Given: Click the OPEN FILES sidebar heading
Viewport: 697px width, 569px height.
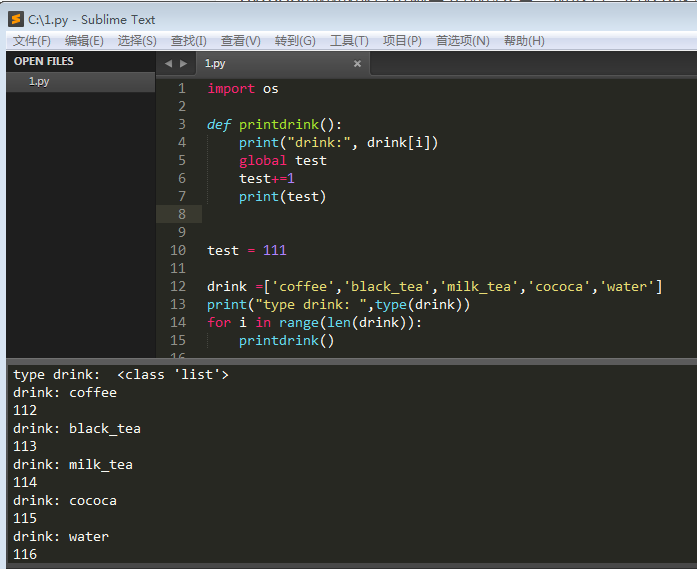Looking at the screenshot, I should [x=44, y=61].
